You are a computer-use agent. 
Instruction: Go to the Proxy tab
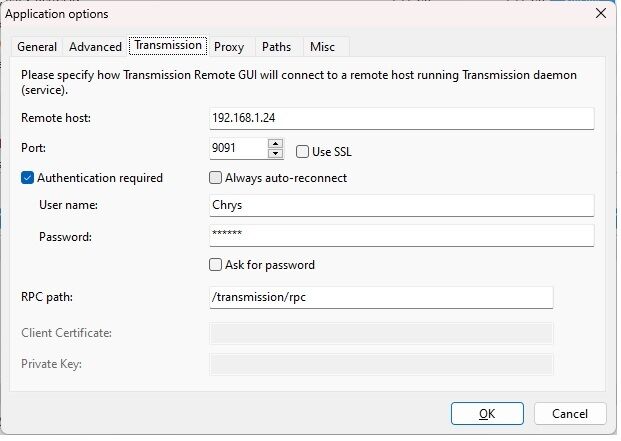[x=230, y=47]
